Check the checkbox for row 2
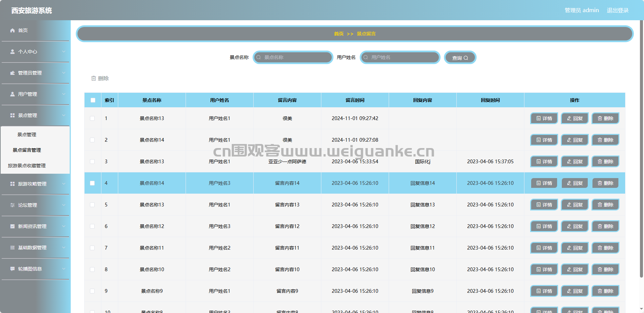Screen dimensions: 644x313 [x=92, y=140]
